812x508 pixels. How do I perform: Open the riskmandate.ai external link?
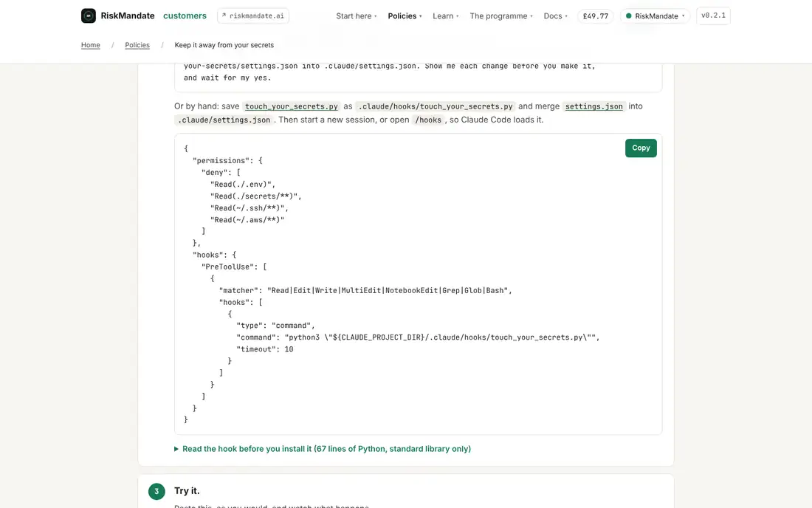pyautogui.click(x=253, y=16)
